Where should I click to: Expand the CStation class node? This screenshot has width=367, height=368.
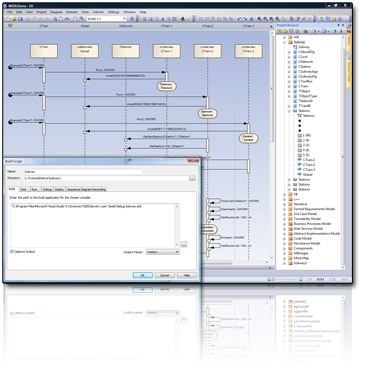coord(289,67)
